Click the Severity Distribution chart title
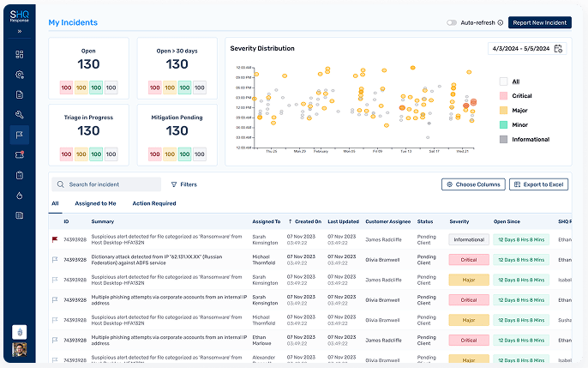 coord(262,48)
